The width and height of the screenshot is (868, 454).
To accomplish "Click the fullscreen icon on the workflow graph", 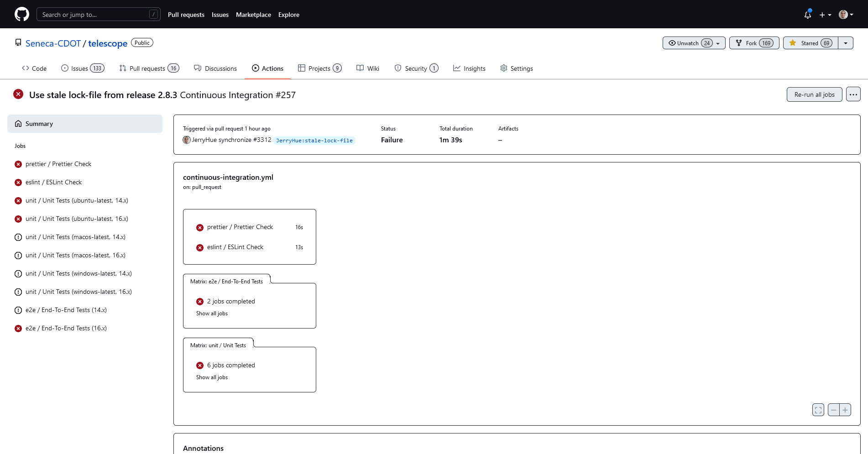I will tap(818, 410).
